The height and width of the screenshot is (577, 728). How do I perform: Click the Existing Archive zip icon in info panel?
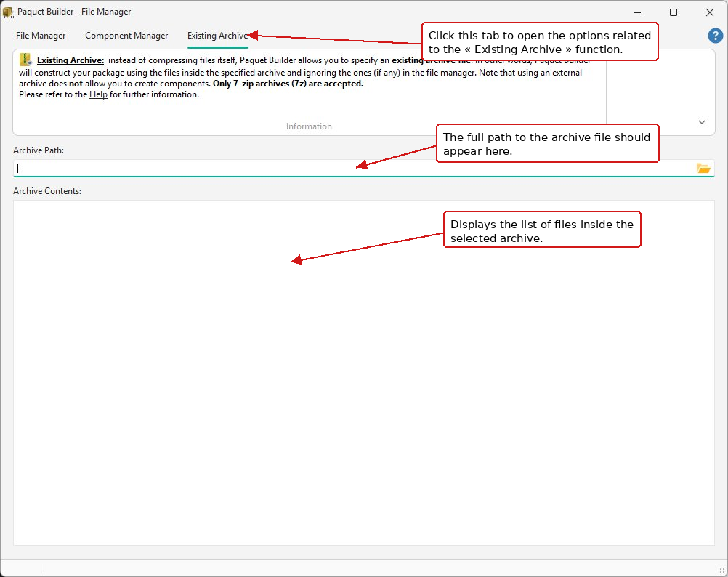pos(25,60)
